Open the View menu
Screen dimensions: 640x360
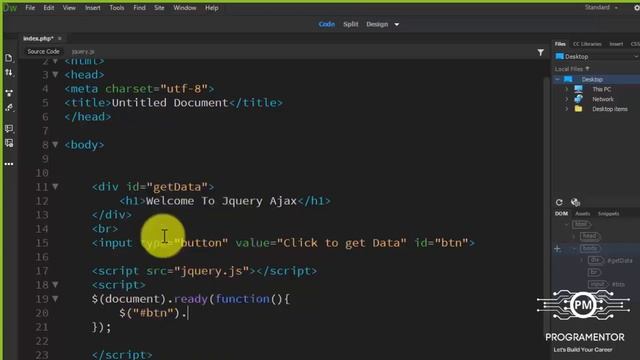69,8
